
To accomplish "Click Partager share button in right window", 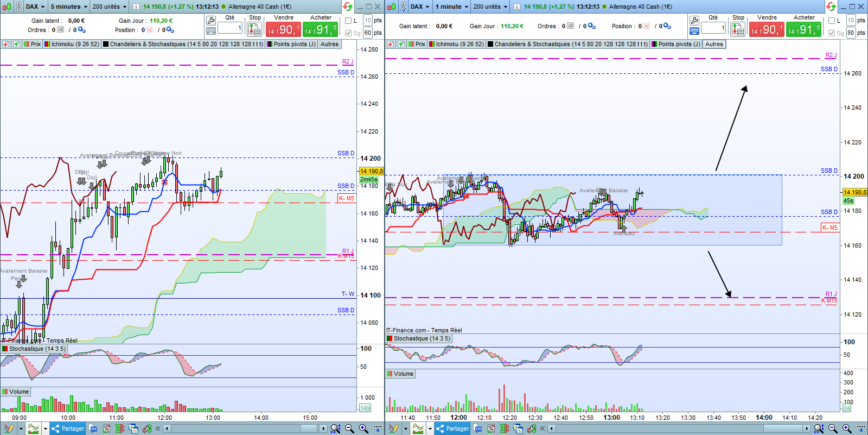I will (452, 428).
